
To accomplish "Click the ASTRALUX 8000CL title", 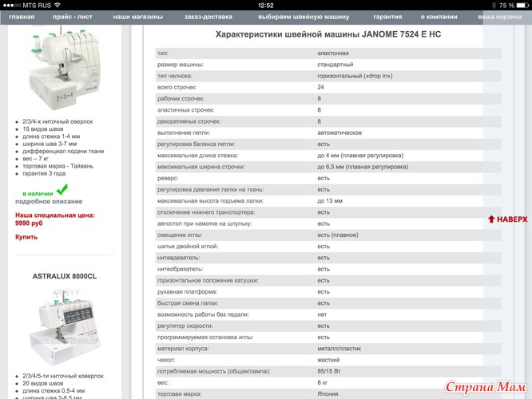I will click(x=65, y=276).
